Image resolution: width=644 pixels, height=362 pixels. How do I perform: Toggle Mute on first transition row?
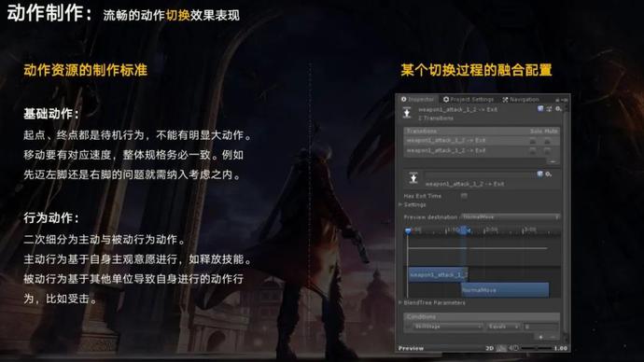547,141
